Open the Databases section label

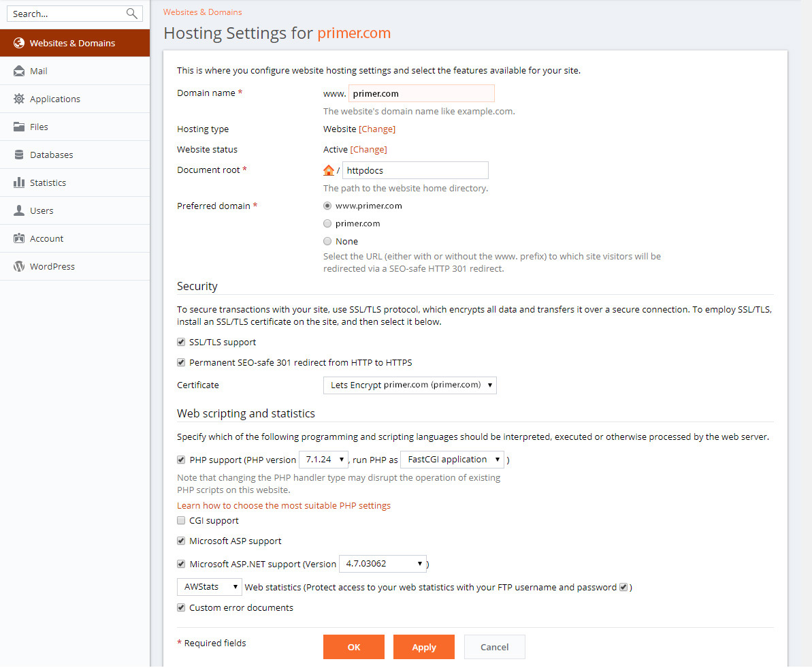click(x=51, y=155)
